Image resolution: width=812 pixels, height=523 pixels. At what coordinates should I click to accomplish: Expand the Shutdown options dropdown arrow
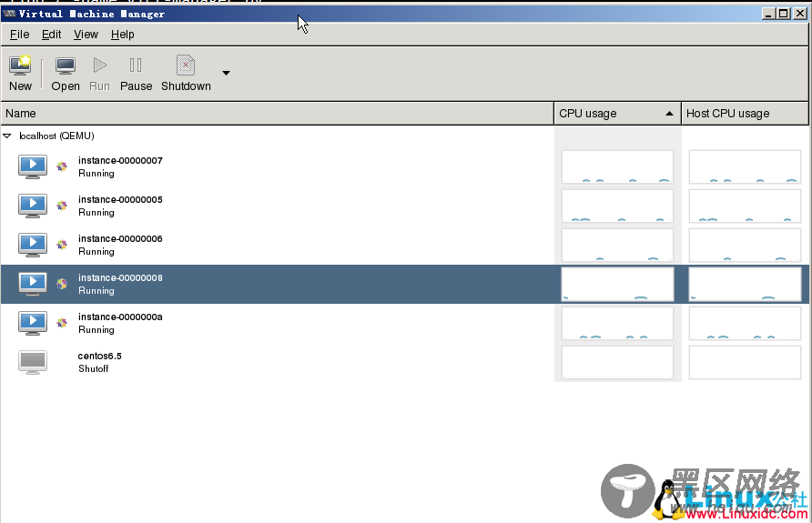point(226,73)
